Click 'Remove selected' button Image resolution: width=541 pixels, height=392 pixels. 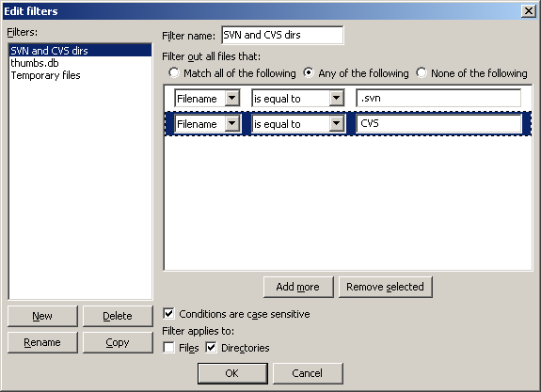tap(385, 287)
